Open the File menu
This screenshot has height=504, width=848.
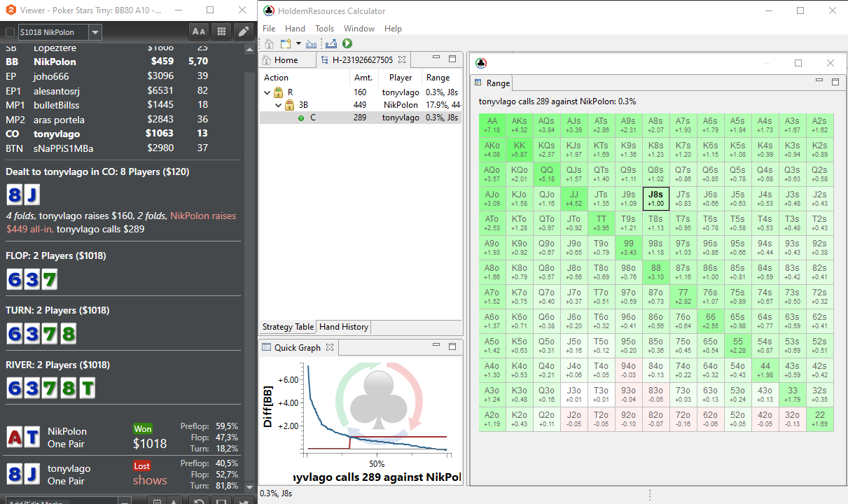(x=269, y=29)
